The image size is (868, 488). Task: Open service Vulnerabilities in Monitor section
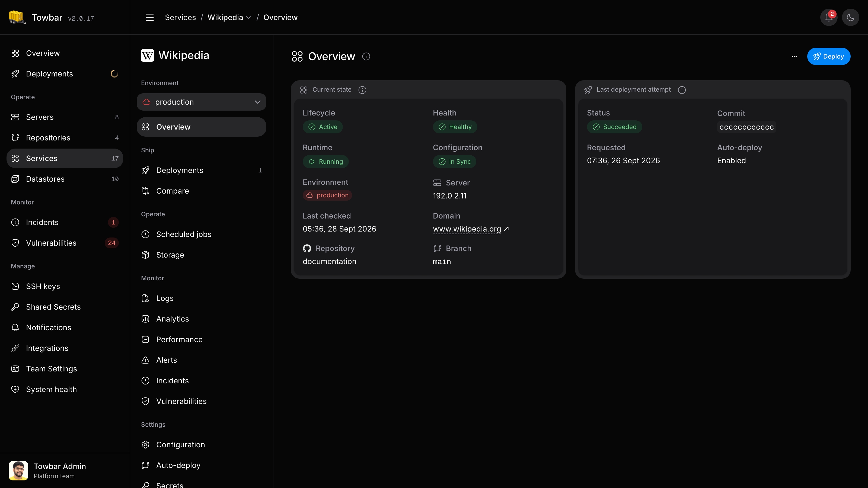pyautogui.click(x=202, y=401)
